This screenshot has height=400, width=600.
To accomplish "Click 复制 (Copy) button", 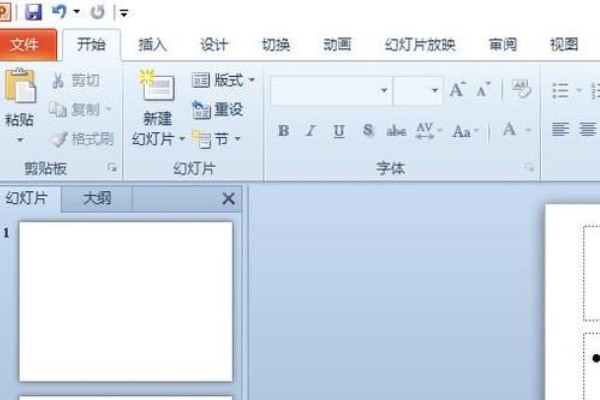I will 75,110.
